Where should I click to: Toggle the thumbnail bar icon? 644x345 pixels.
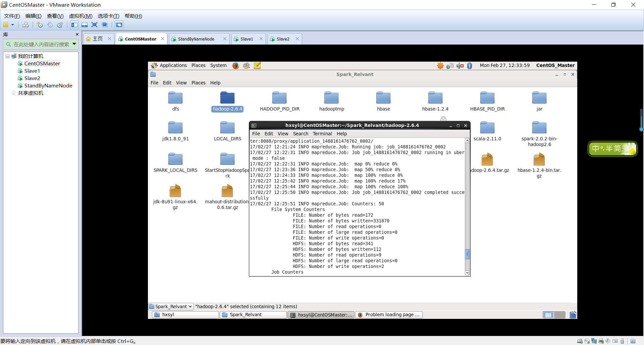[x=85, y=25]
